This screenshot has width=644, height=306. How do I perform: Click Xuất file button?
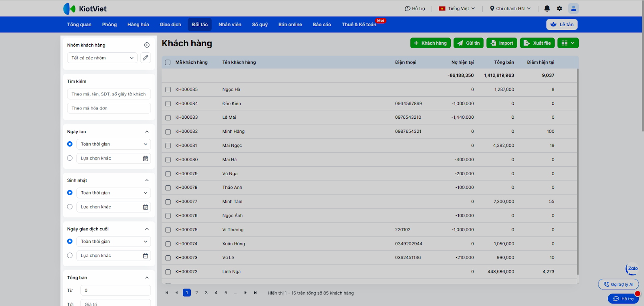coord(537,43)
